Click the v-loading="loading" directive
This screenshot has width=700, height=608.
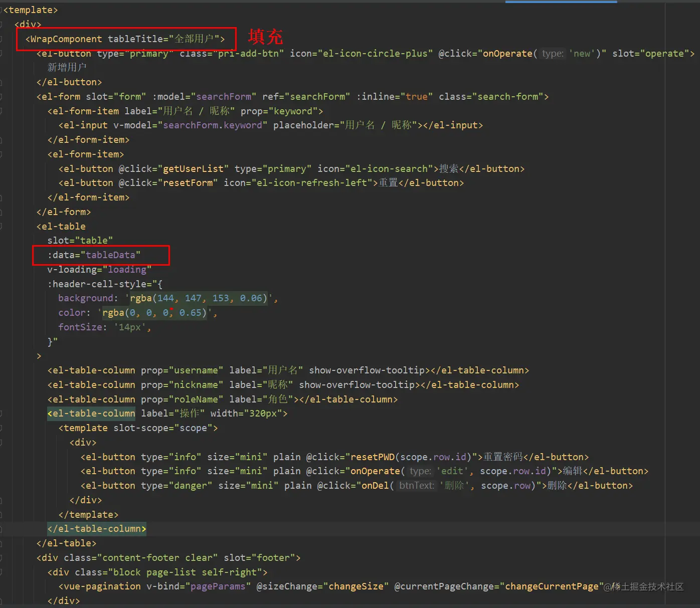[99, 270]
